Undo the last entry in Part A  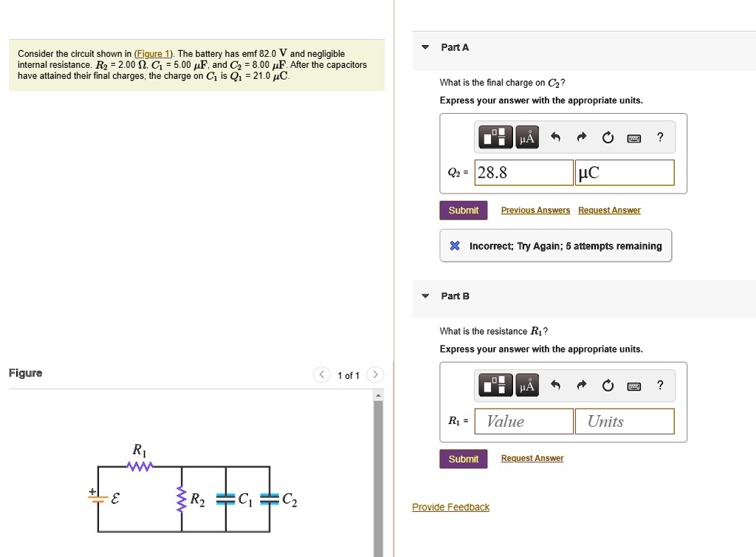coord(556,137)
